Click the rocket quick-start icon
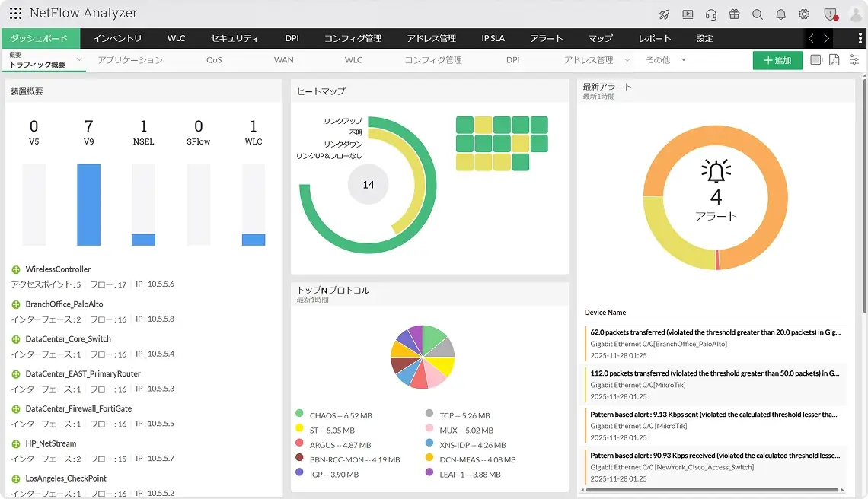This screenshot has height=499, width=868. coord(664,15)
